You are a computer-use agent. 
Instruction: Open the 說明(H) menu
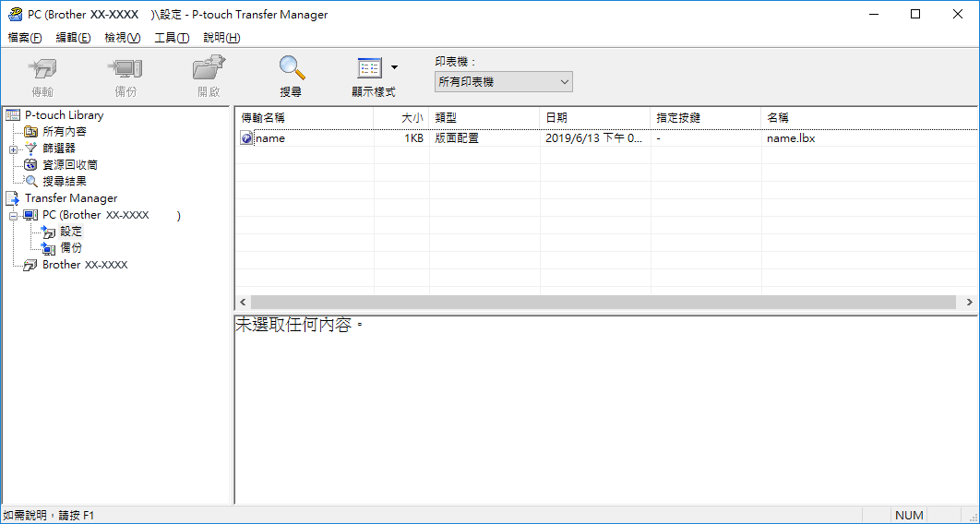[221, 38]
